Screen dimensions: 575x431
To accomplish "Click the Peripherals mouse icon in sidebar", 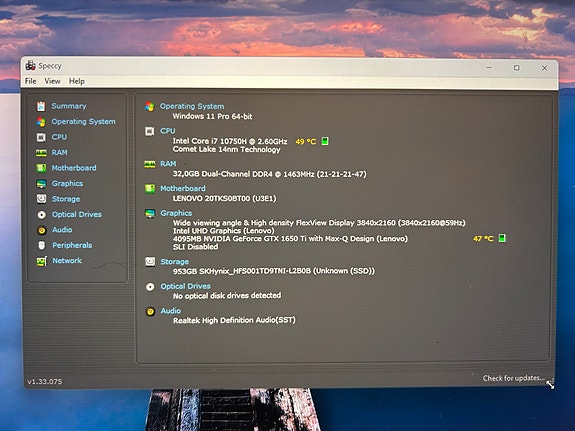I will tap(42, 245).
